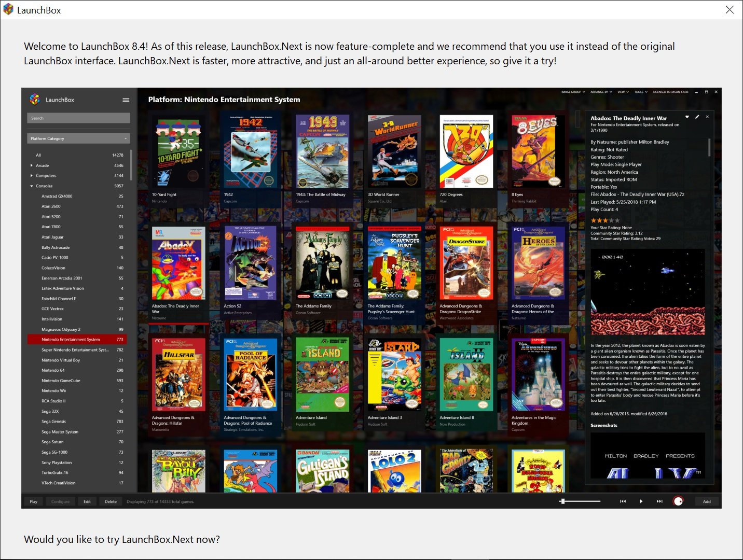The height and width of the screenshot is (560, 743).
Task: Open the hamburger menu beside LaunchBox title
Action: pyautogui.click(x=126, y=100)
